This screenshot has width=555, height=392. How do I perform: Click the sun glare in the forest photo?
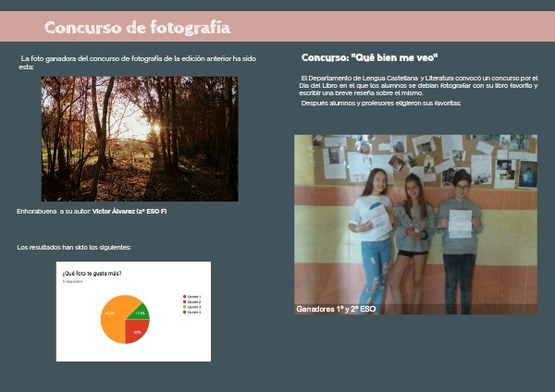tap(154, 127)
